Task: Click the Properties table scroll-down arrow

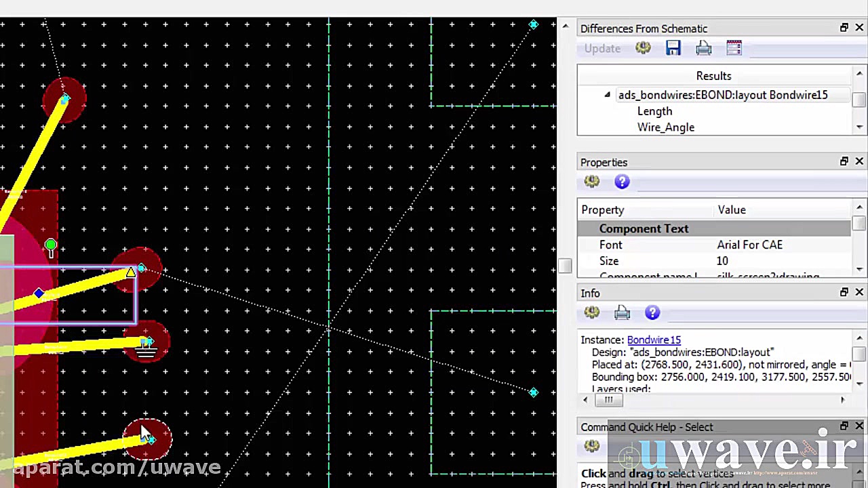Action: pyautogui.click(x=859, y=269)
